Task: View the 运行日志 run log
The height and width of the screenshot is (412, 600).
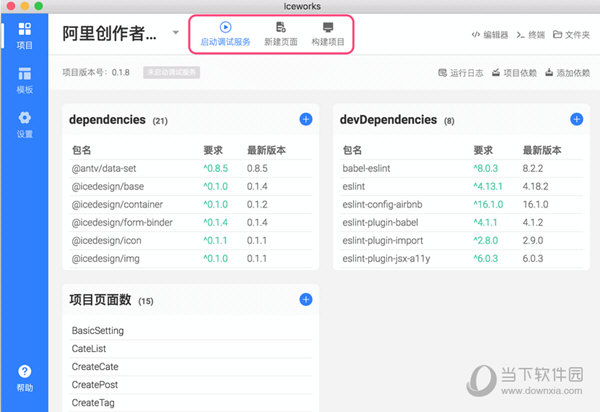Action: 461,73
